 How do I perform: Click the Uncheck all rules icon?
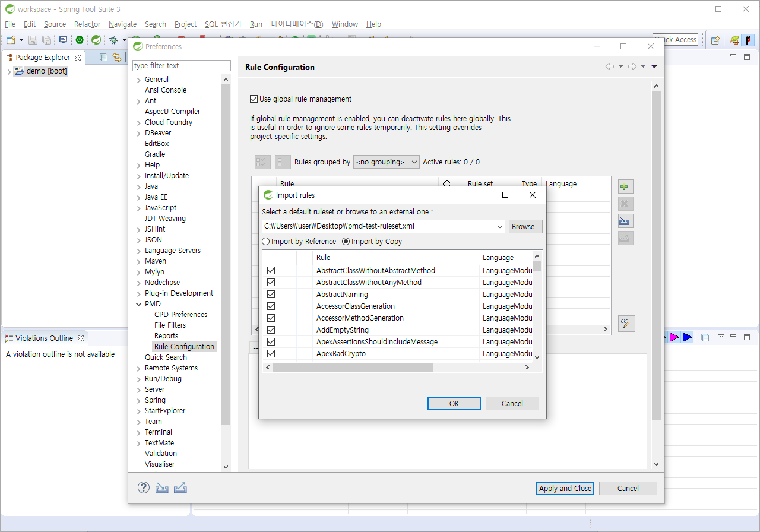point(283,162)
